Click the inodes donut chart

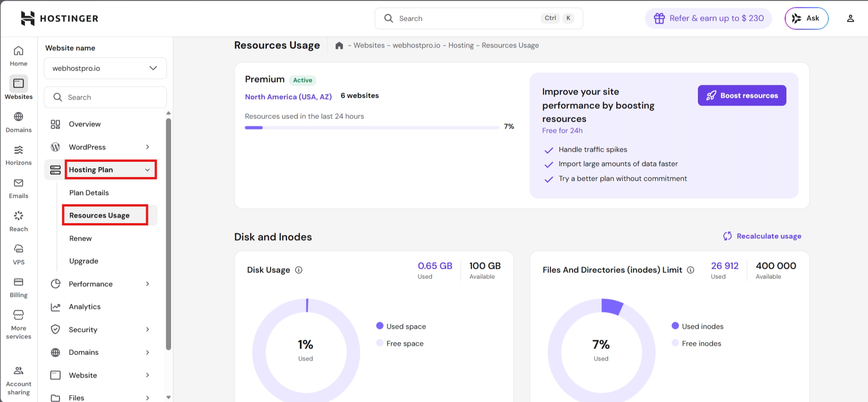602,350
